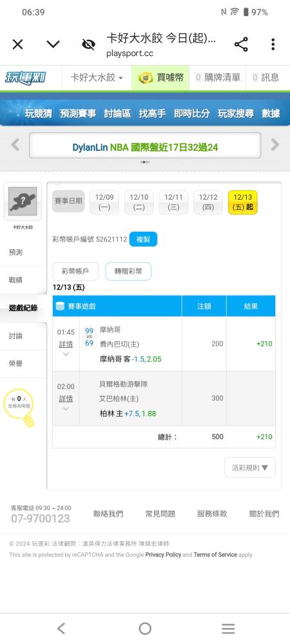
Task: Open the three-dot browser menu
Action: 273,44
